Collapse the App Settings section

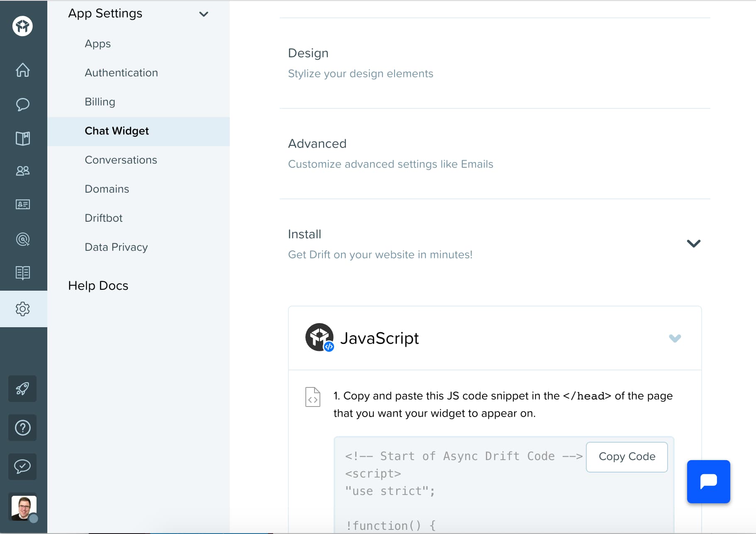coord(204,14)
